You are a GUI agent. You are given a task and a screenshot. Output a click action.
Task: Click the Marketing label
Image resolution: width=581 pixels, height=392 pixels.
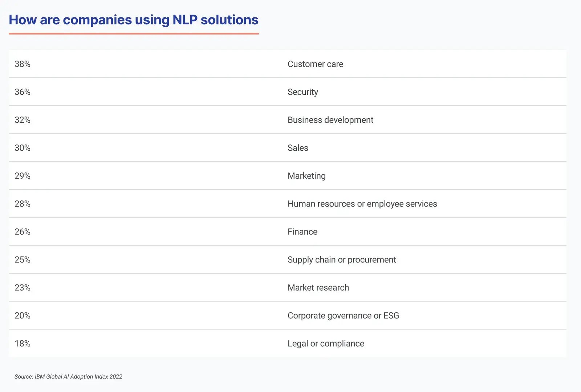click(306, 176)
